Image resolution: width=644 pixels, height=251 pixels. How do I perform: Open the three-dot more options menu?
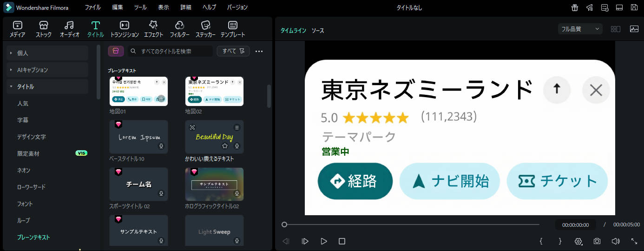pyautogui.click(x=259, y=51)
